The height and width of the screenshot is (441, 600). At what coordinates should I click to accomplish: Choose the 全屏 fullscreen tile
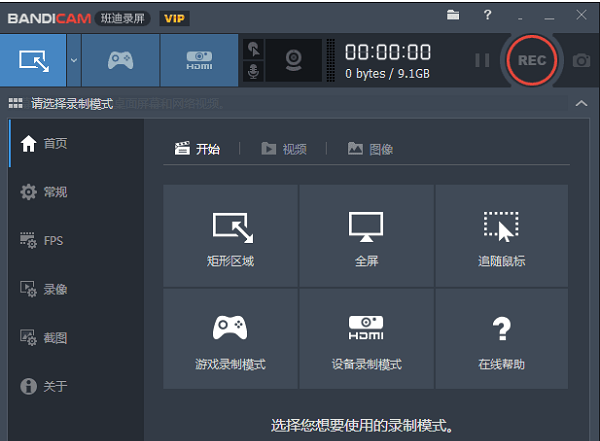pyautogui.click(x=366, y=236)
